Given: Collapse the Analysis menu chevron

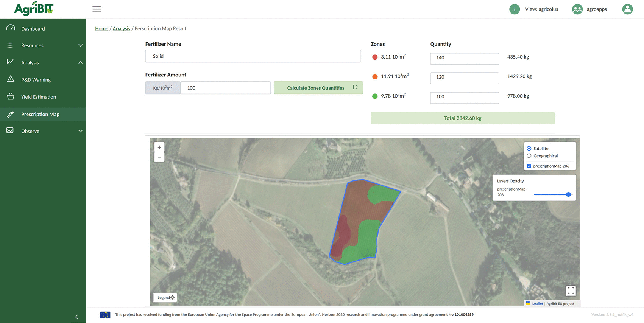Looking at the screenshot, I should click(x=80, y=62).
